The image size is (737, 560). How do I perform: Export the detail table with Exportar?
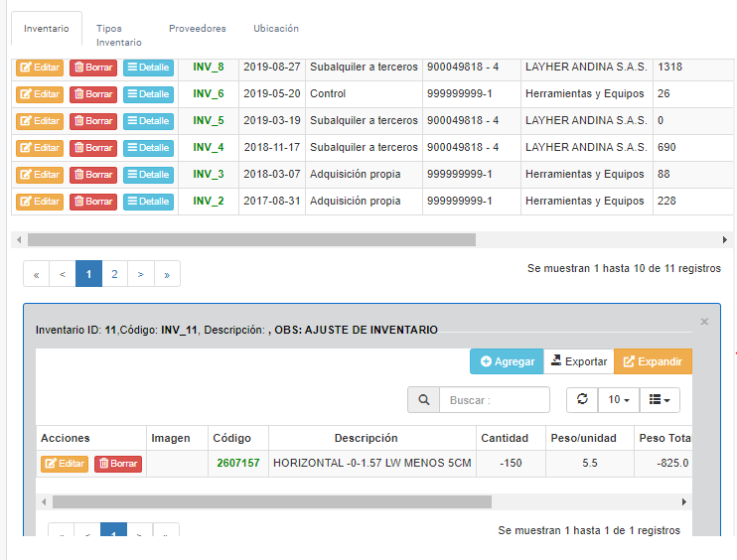(x=578, y=361)
